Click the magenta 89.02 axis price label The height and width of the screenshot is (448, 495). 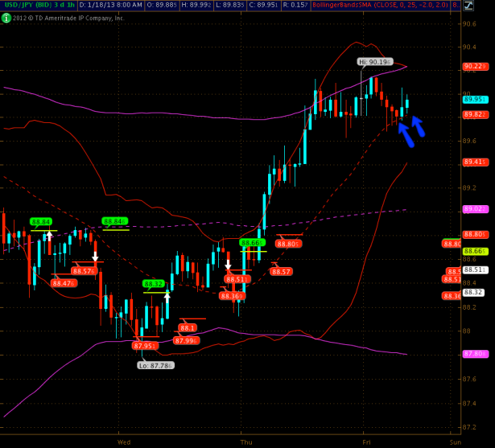[x=475, y=209]
